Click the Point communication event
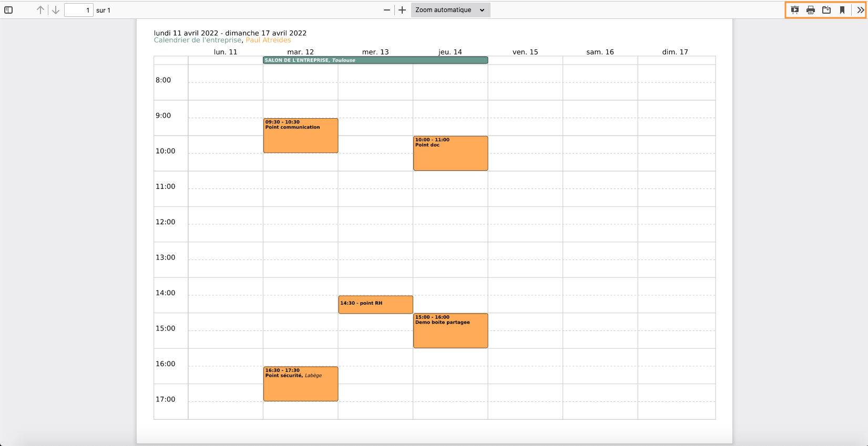 300,136
